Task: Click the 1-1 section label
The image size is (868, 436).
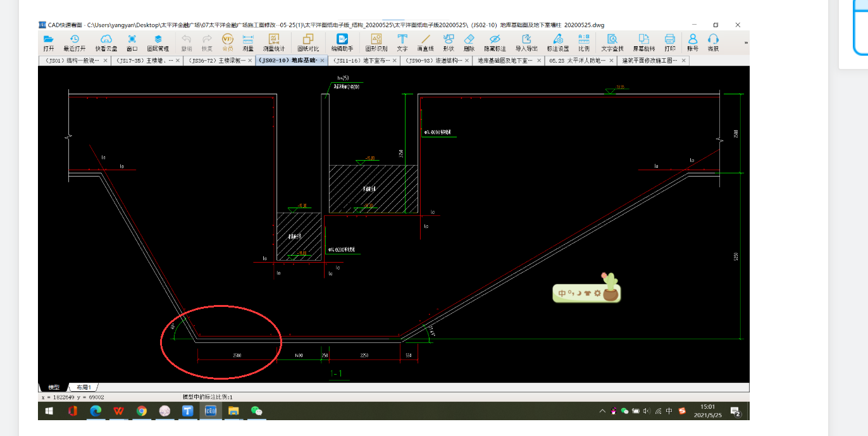Action: coord(336,374)
